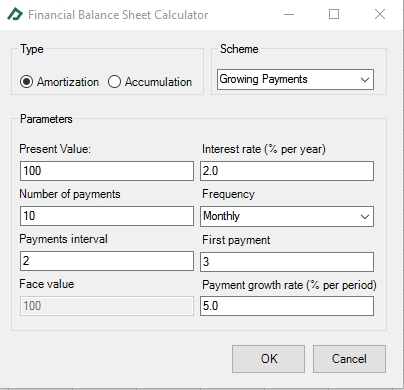Click the green app icon in title bar
404x390 pixels.
click(15, 14)
